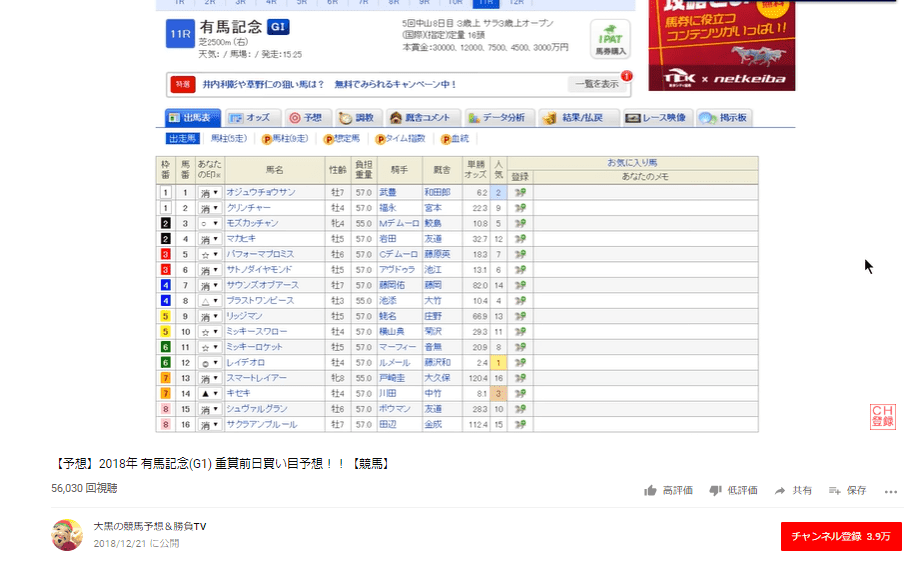Click jockey link ルメール

pyautogui.click(x=393, y=362)
